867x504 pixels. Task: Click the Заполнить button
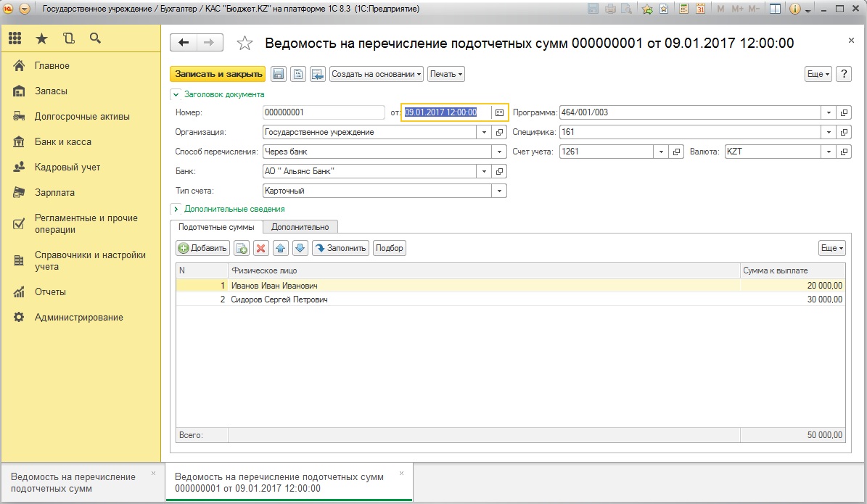point(340,248)
